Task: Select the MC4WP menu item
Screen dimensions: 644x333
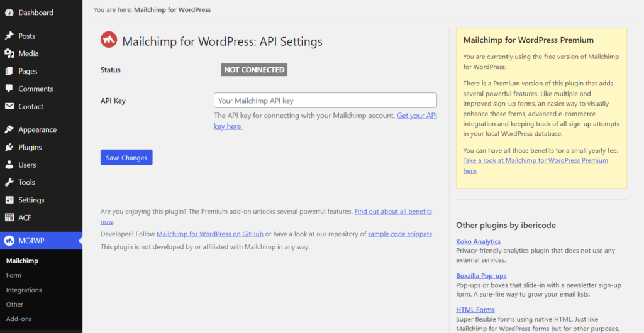Action: pos(41,241)
